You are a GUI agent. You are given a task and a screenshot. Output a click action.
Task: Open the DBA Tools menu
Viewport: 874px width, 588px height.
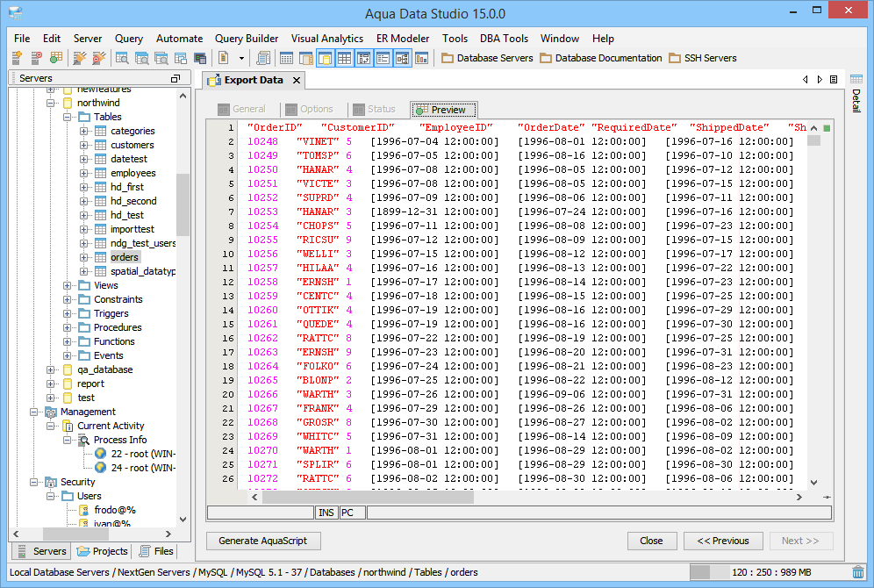[504, 39]
